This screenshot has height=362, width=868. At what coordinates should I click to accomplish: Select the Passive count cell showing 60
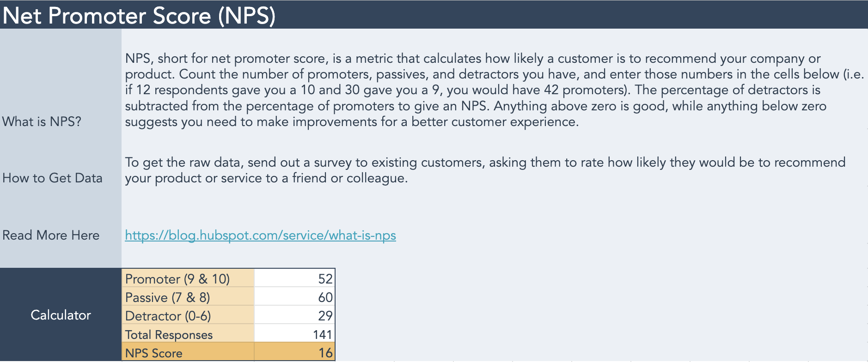(x=294, y=297)
